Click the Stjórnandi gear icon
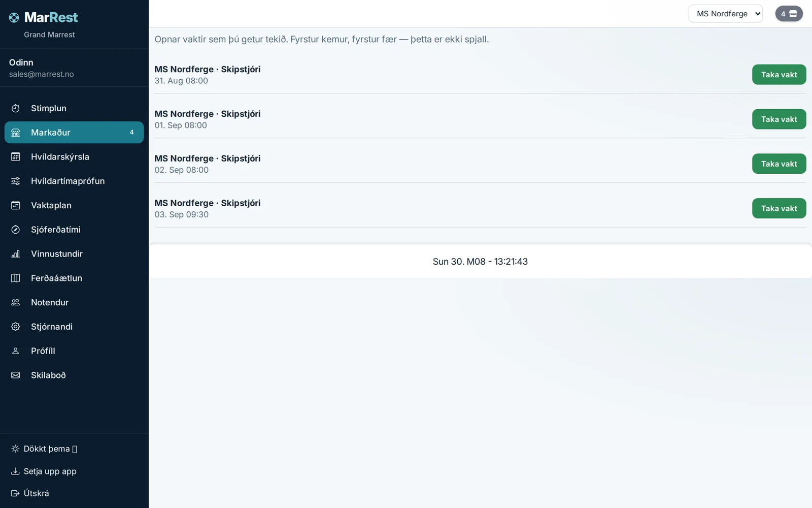The image size is (812, 508). click(x=16, y=327)
